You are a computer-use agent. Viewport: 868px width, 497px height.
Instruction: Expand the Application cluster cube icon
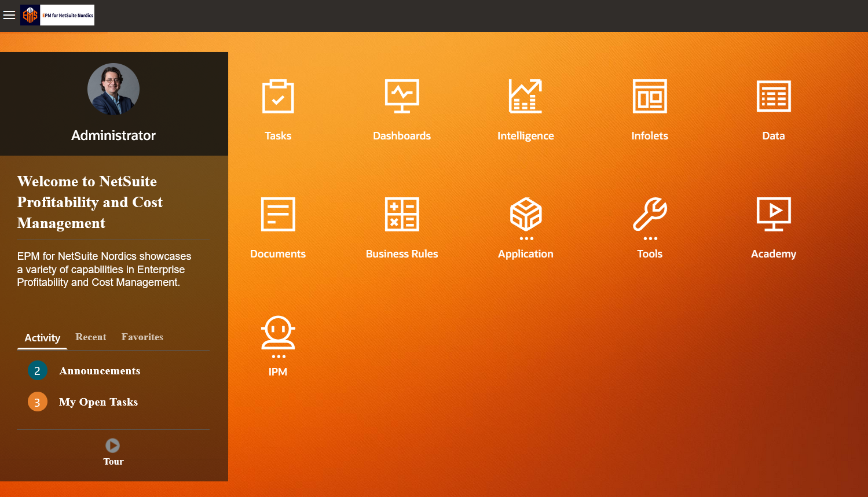click(525, 215)
